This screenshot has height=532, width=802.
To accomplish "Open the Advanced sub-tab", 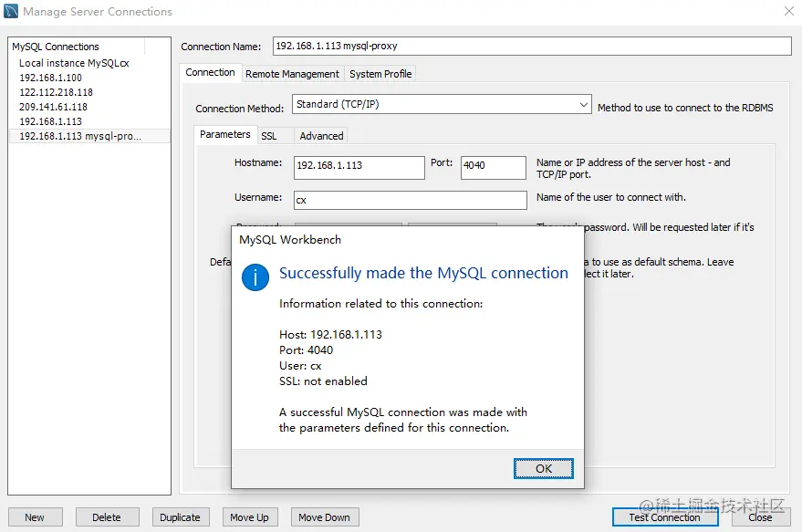I will 321,136.
